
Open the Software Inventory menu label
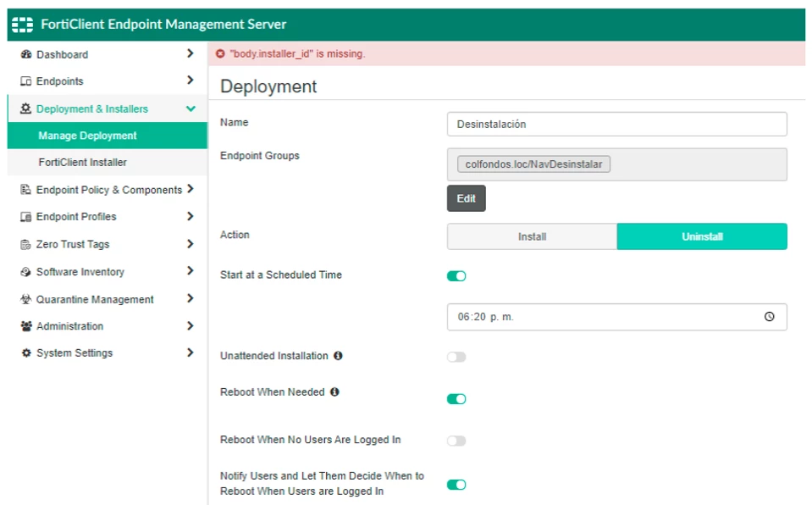click(80, 272)
